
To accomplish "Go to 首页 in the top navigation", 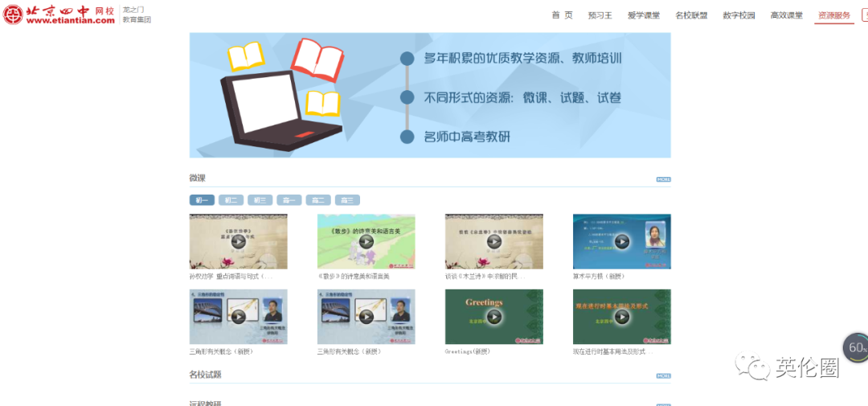I will (x=562, y=15).
